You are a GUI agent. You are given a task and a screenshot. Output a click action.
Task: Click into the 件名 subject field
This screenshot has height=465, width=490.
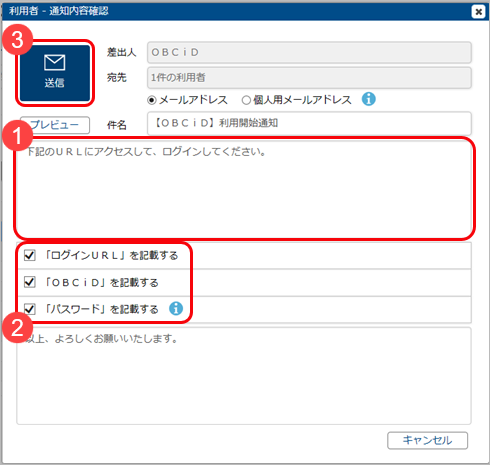[x=309, y=123]
